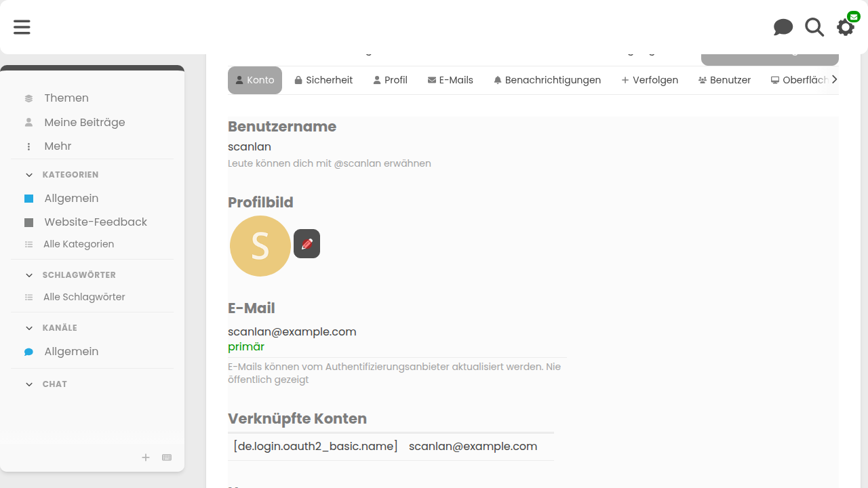Collapse the KATEGORIEN section
Screen dimensions: 868x488
[29, 175]
